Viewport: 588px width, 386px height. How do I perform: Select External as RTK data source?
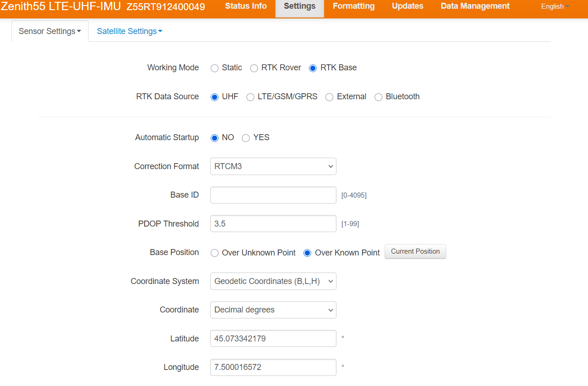click(x=329, y=97)
